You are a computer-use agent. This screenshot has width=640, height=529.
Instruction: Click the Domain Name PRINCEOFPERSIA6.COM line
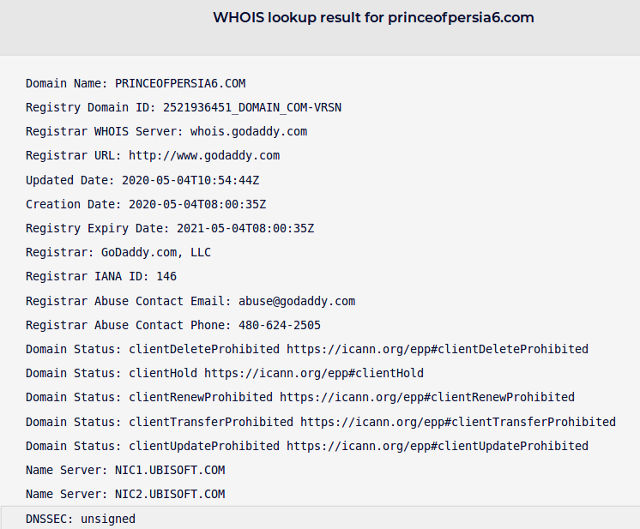click(x=135, y=83)
